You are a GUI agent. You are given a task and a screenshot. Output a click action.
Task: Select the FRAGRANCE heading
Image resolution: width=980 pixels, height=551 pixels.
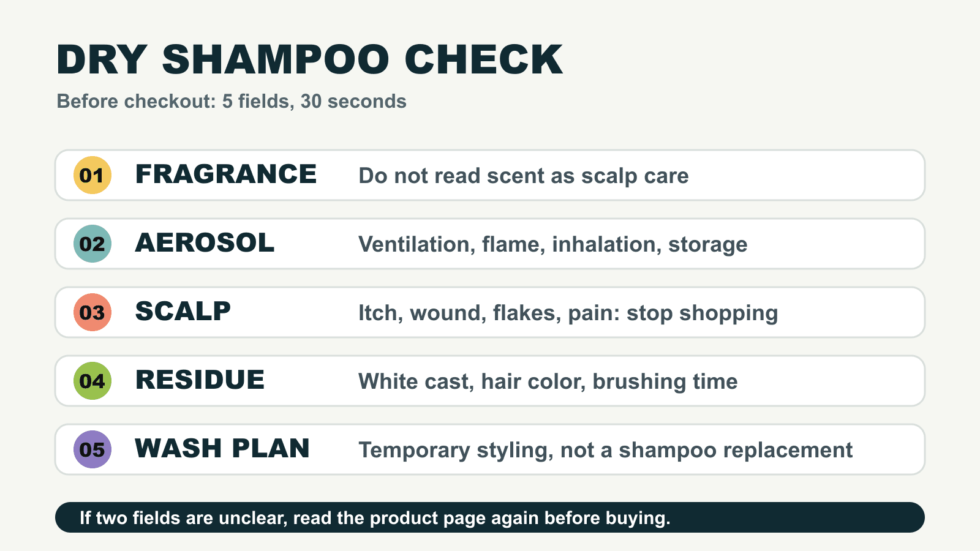[x=226, y=174]
